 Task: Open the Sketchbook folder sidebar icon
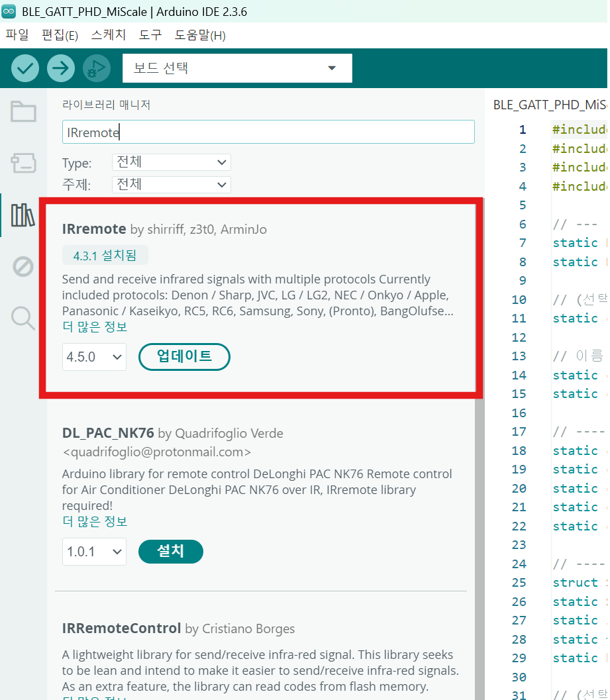23,111
